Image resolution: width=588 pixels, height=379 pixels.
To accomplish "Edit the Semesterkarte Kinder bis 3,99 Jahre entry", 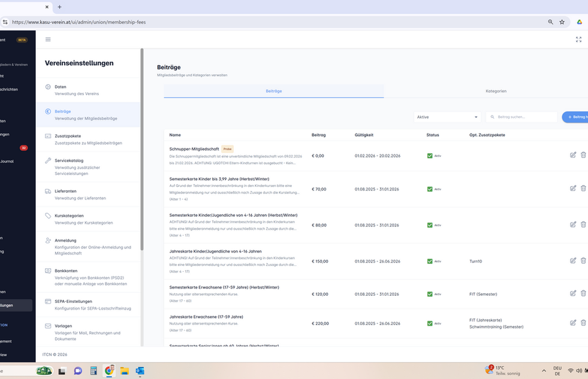I will (573, 189).
